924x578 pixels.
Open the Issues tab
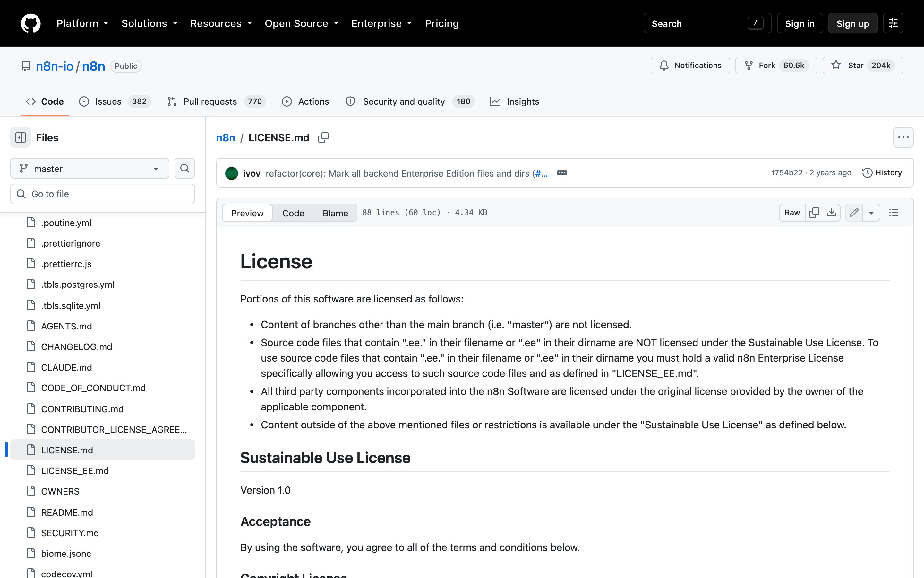(x=115, y=101)
